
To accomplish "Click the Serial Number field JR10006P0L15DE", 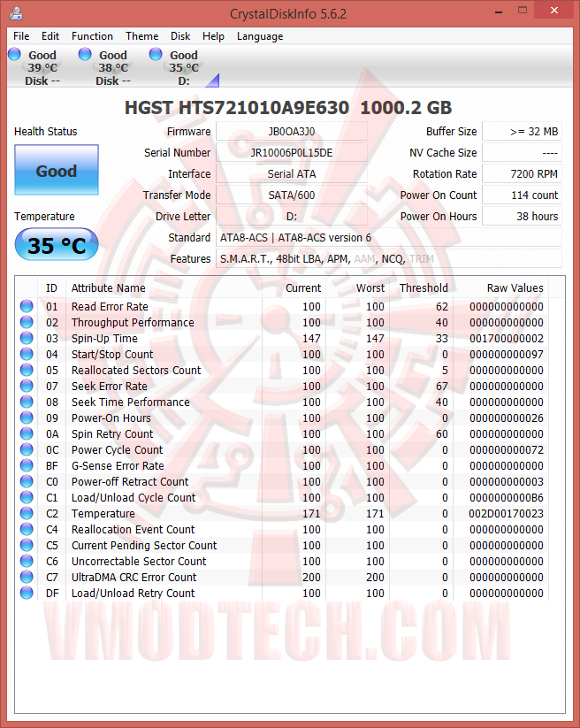I will (x=292, y=153).
